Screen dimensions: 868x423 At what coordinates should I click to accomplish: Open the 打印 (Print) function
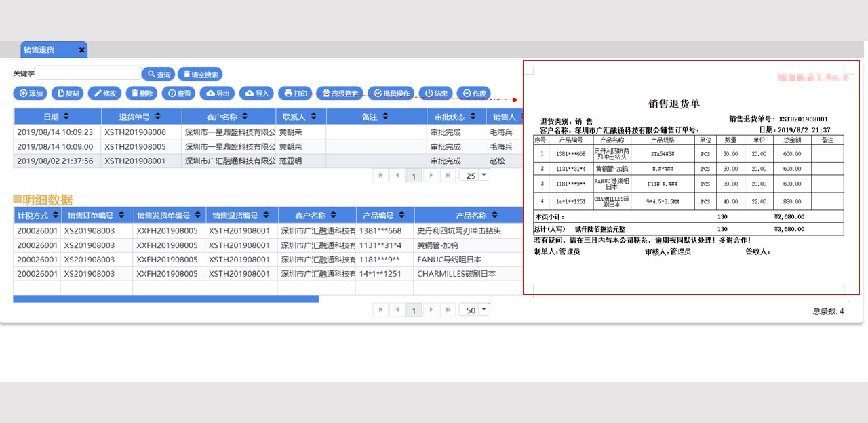tap(294, 94)
